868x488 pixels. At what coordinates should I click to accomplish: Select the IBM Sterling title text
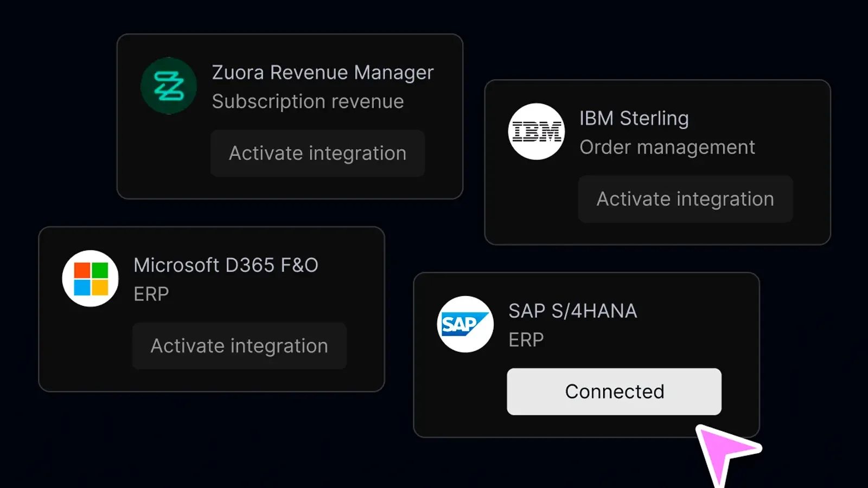click(x=634, y=118)
